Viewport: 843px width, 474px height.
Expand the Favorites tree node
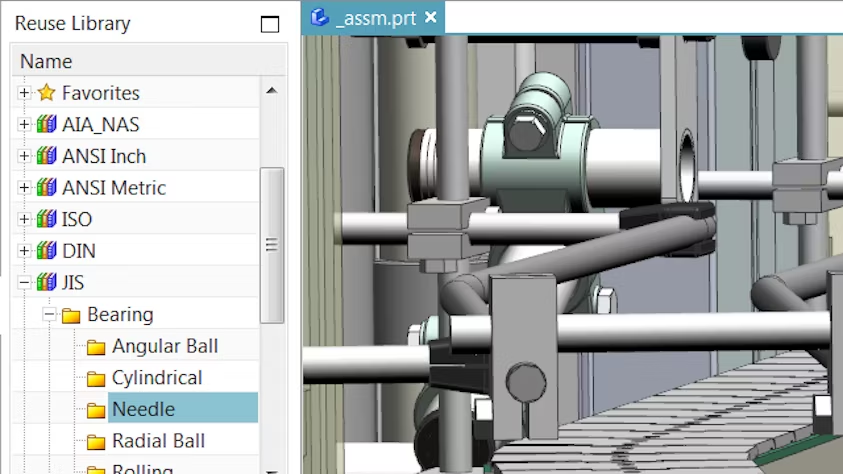pos(25,93)
